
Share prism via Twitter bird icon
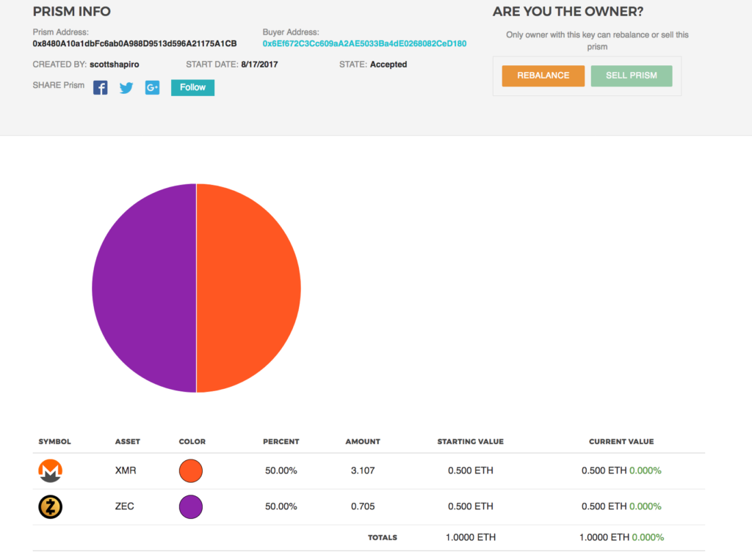click(126, 87)
